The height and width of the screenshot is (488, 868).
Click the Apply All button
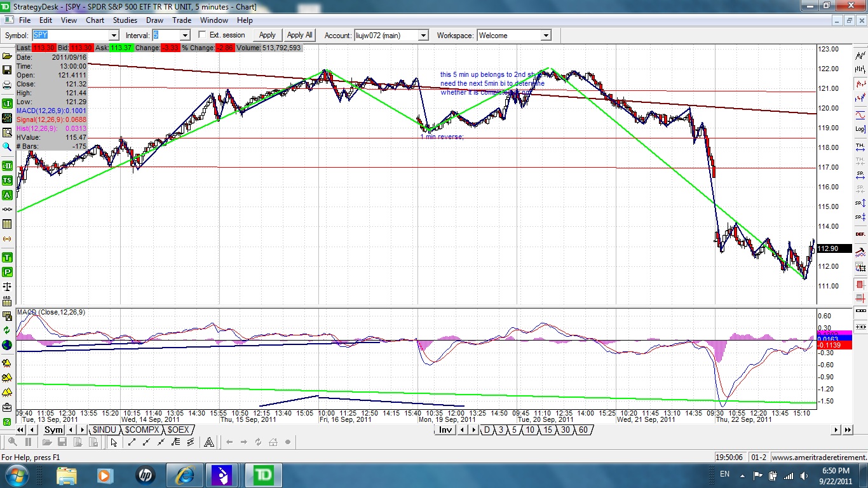(299, 36)
